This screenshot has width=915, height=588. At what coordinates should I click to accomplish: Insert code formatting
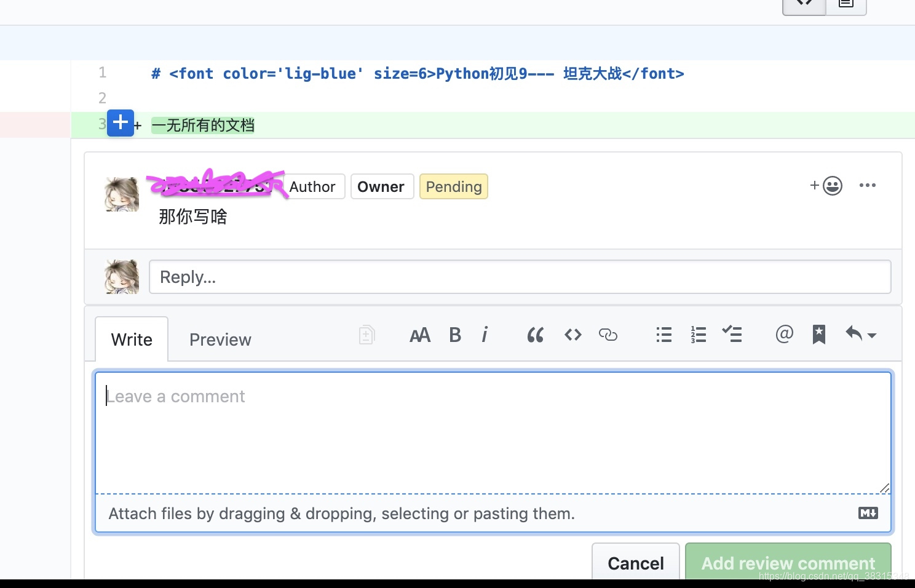[x=573, y=335]
